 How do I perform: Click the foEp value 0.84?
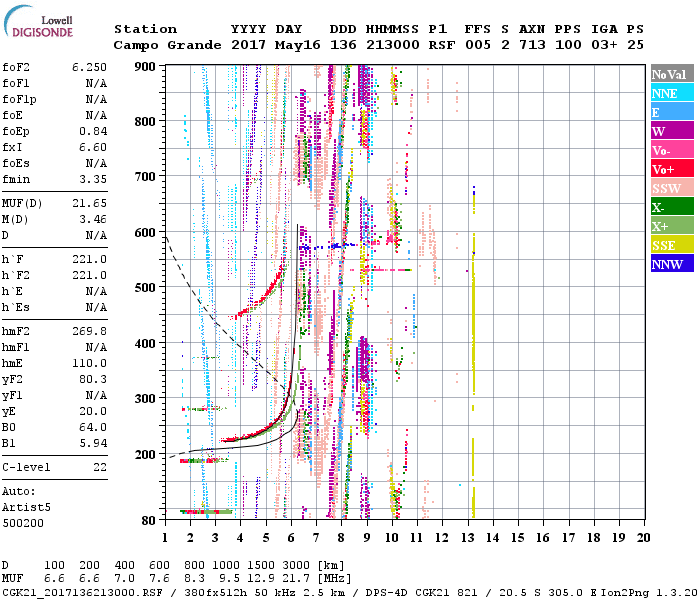coord(93,131)
